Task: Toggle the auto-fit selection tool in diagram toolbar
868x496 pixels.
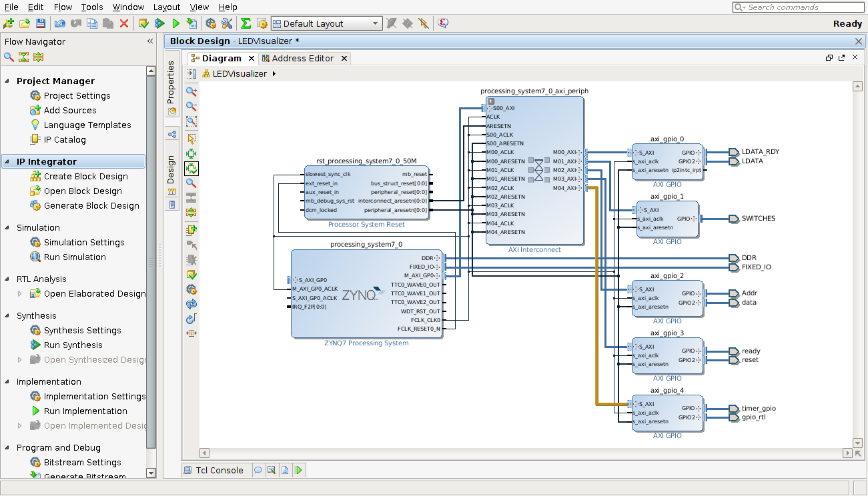Action: coord(191,169)
